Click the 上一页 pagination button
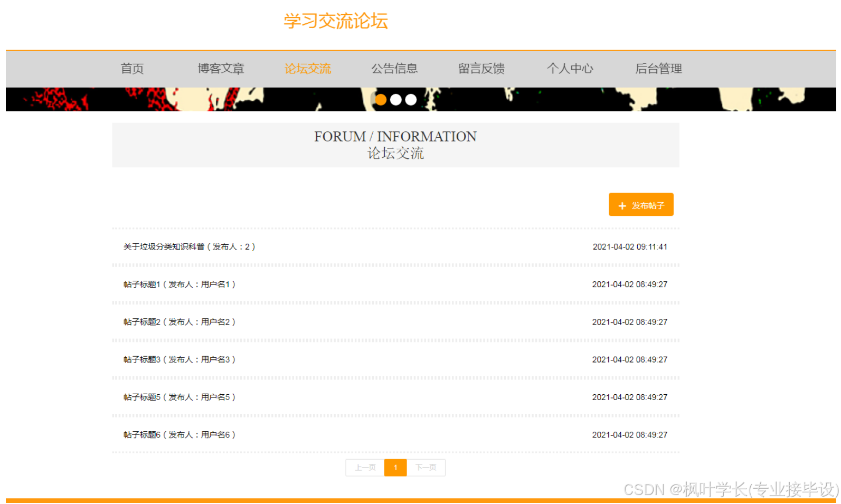 [x=365, y=468]
